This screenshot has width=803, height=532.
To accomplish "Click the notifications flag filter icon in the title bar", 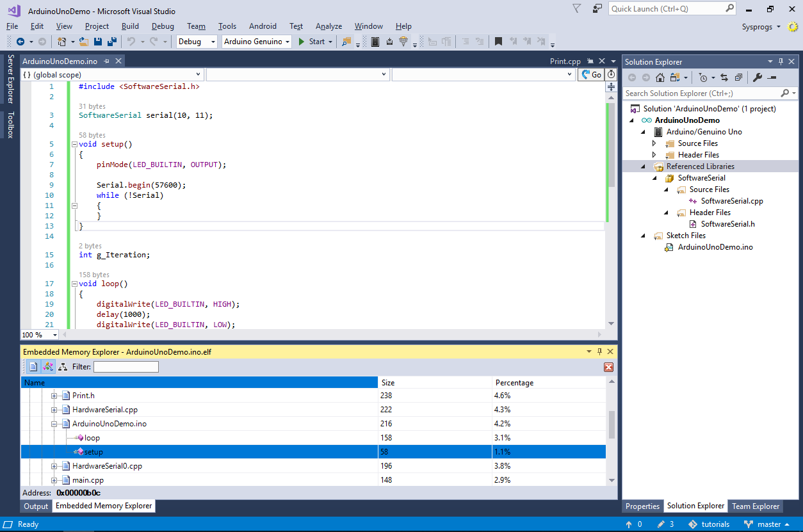I will 577,9.
